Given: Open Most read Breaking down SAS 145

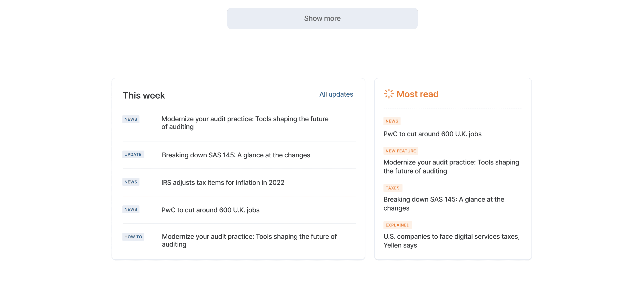Looking at the screenshot, I should [x=443, y=203].
